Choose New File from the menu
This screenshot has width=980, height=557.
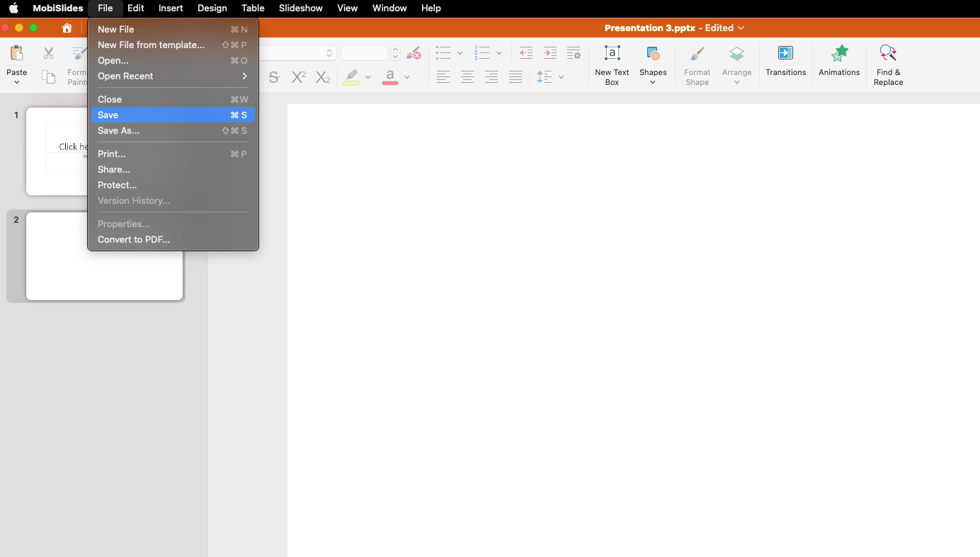coord(173,29)
